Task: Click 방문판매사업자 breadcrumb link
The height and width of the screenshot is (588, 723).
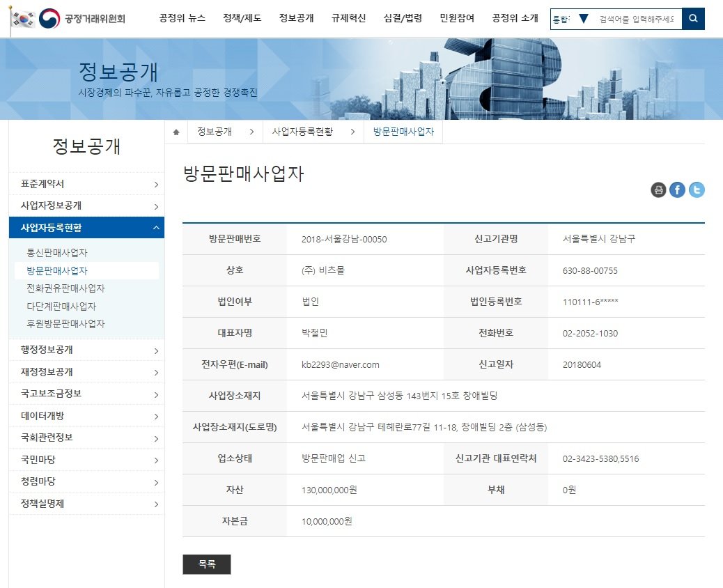Action: pyautogui.click(x=403, y=132)
